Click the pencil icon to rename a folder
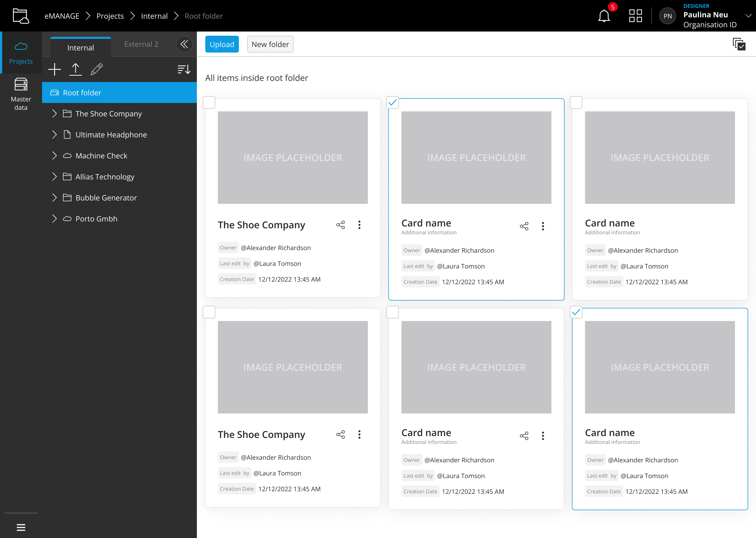This screenshot has height=538, width=756. tap(96, 69)
